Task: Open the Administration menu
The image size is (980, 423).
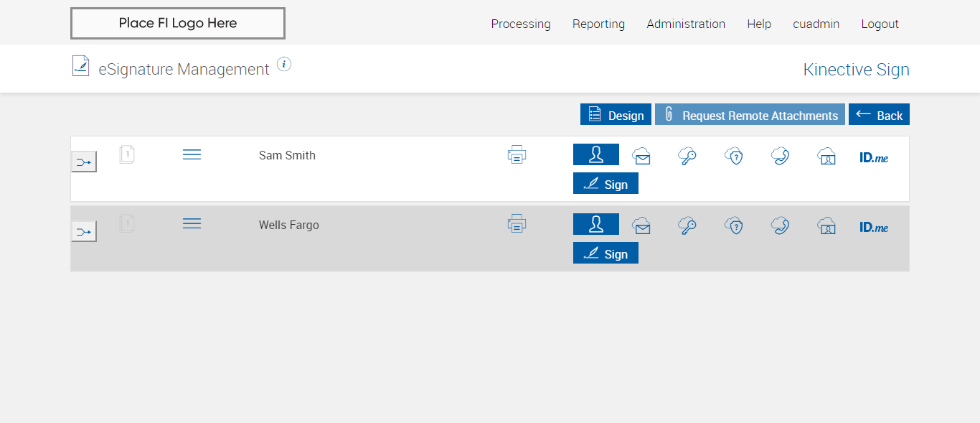Action: click(x=686, y=24)
